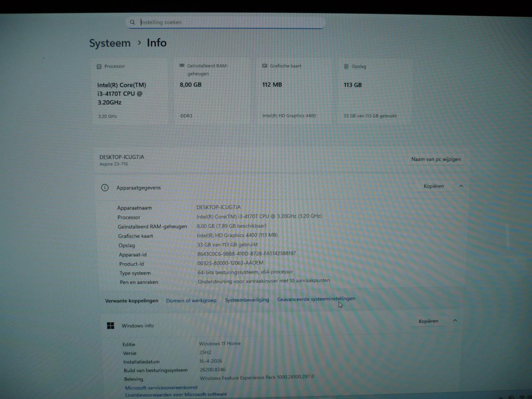Click Systeembeveiliging in Verwante koppelingen

247,300
